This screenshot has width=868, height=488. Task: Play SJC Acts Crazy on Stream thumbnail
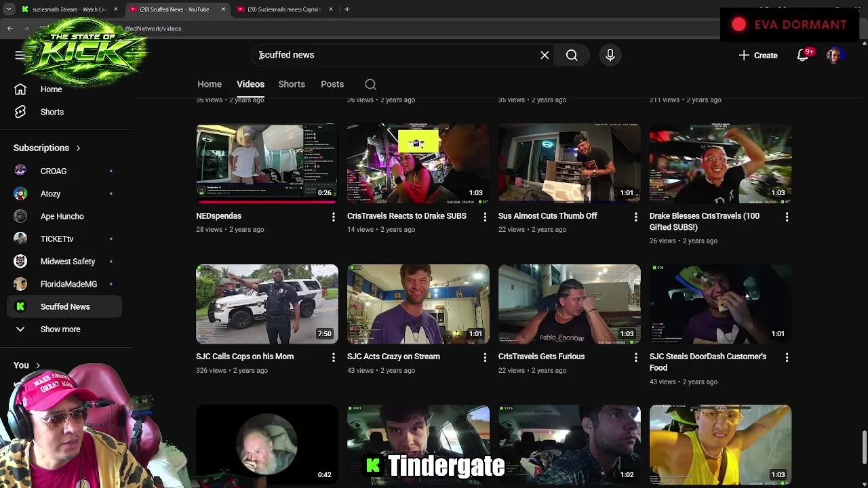(418, 304)
